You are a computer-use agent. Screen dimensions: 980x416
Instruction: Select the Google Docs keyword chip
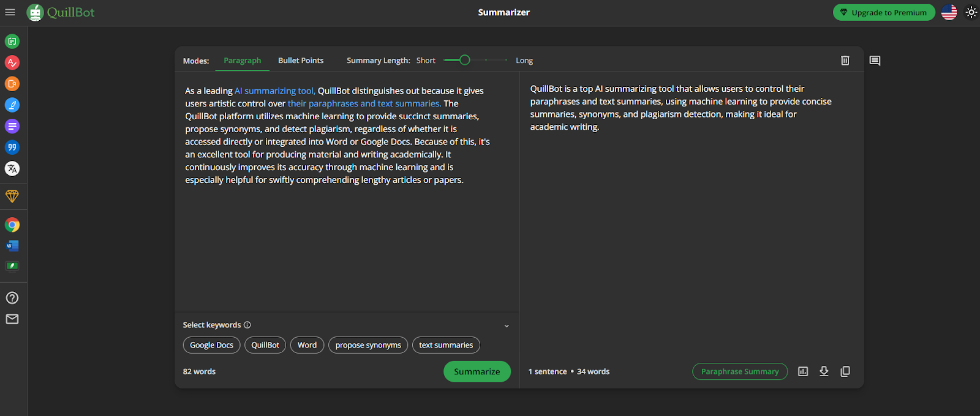point(211,345)
